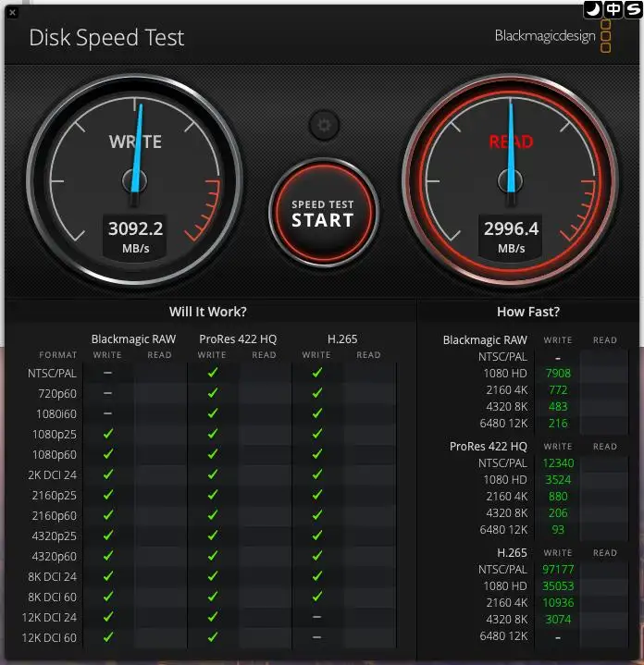
Task: Click Blackmagic RAW write checkmark for 1080p25
Action: [x=108, y=434]
